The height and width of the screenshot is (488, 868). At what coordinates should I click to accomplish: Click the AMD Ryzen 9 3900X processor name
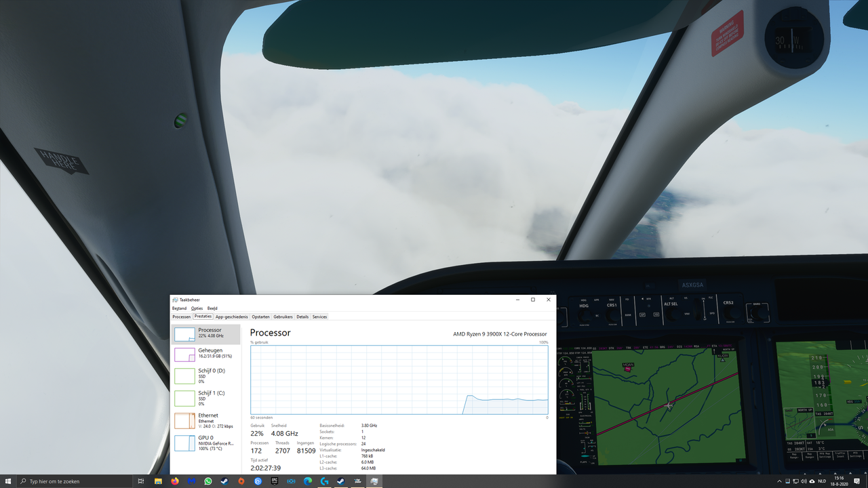tap(500, 334)
